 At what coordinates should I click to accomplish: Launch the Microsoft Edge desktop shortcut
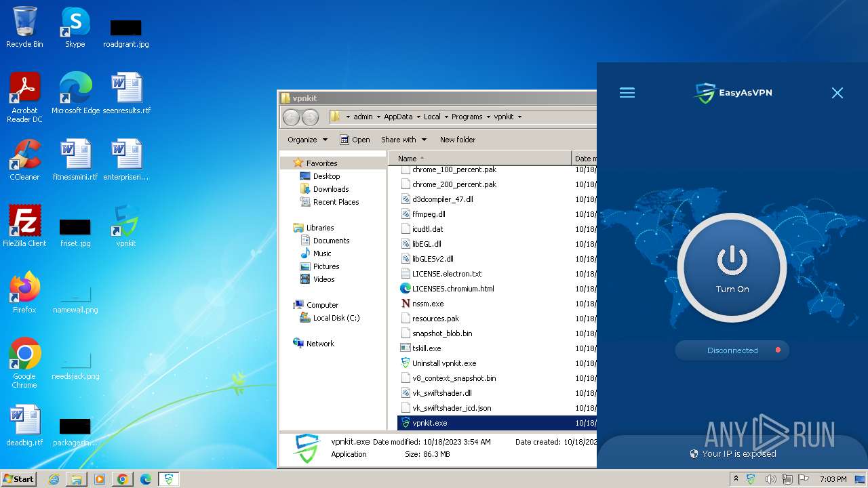pyautogui.click(x=75, y=93)
